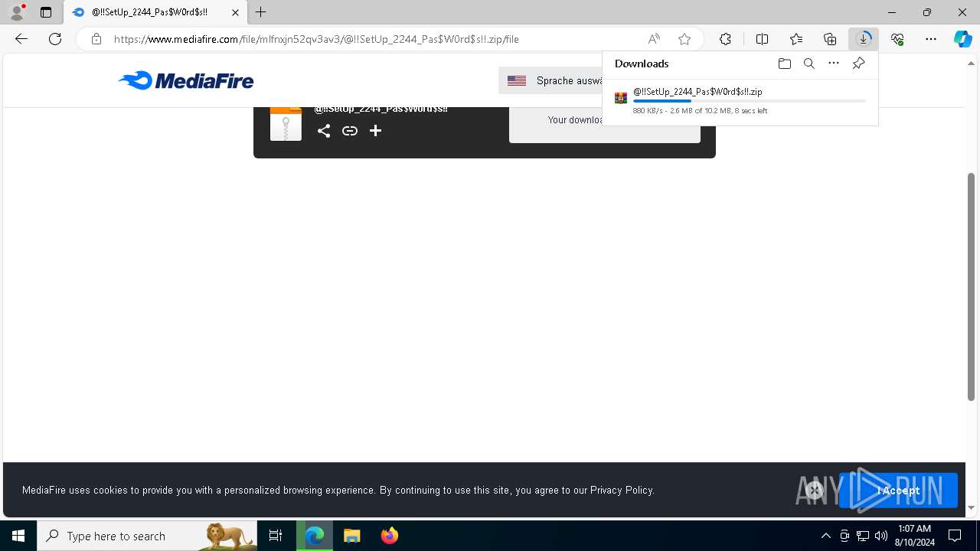Open more options in Downloads panel
The height and width of the screenshot is (551, 980).
pos(834,64)
